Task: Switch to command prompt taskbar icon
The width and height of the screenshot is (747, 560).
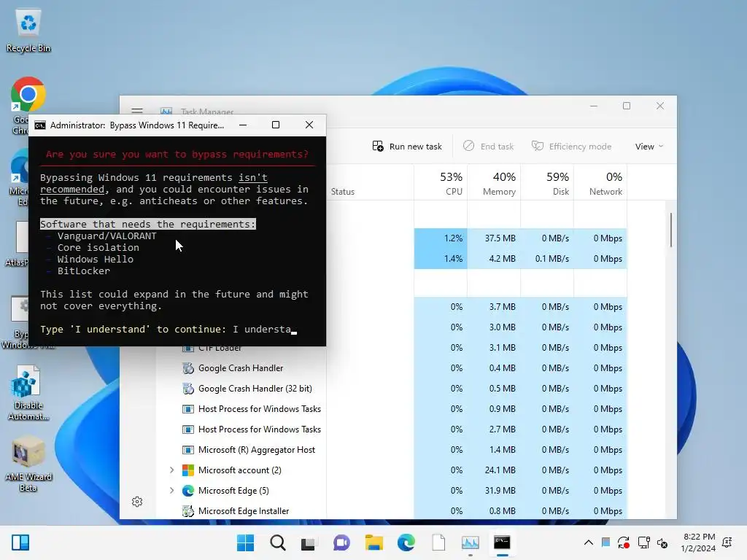Action: pyautogui.click(x=502, y=542)
